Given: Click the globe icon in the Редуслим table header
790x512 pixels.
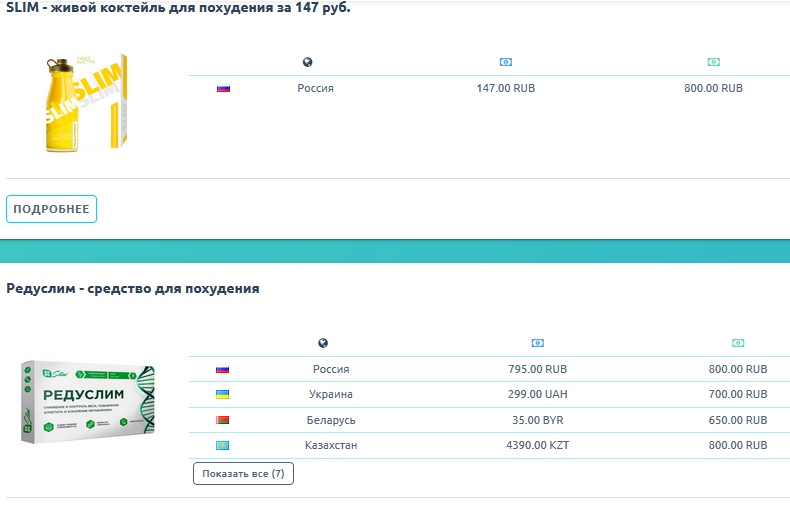Looking at the screenshot, I should pyautogui.click(x=323, y=343).
